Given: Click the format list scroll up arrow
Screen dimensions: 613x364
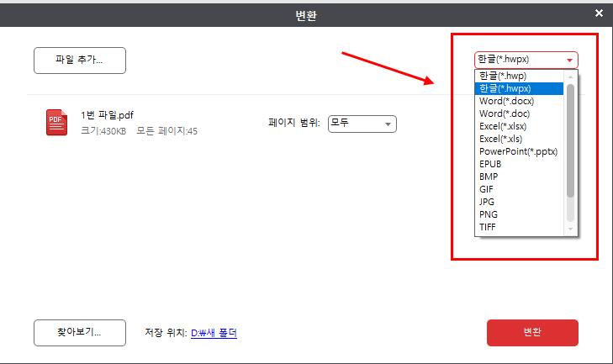Looking at the screenshot, I should (570, 77).
